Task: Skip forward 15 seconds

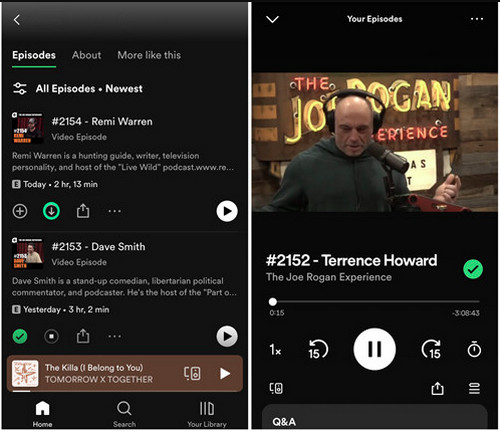Action: tap(431, 349)
